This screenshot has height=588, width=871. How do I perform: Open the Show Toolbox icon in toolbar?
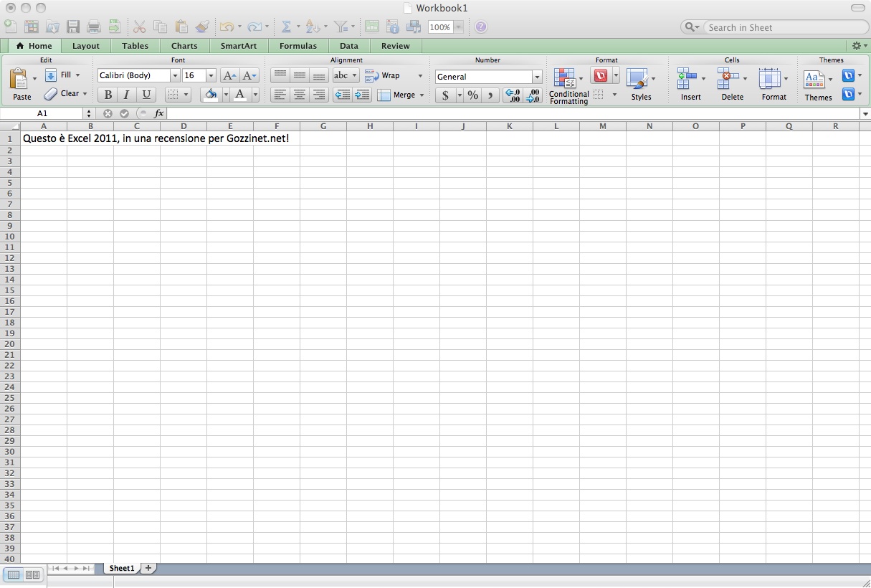(392, 27)
